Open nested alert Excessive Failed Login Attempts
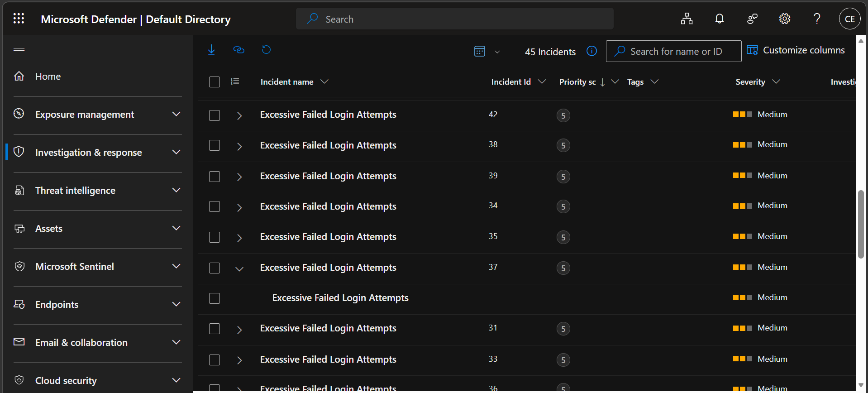Viewport: 868px width, 393px height. (340, 298)
